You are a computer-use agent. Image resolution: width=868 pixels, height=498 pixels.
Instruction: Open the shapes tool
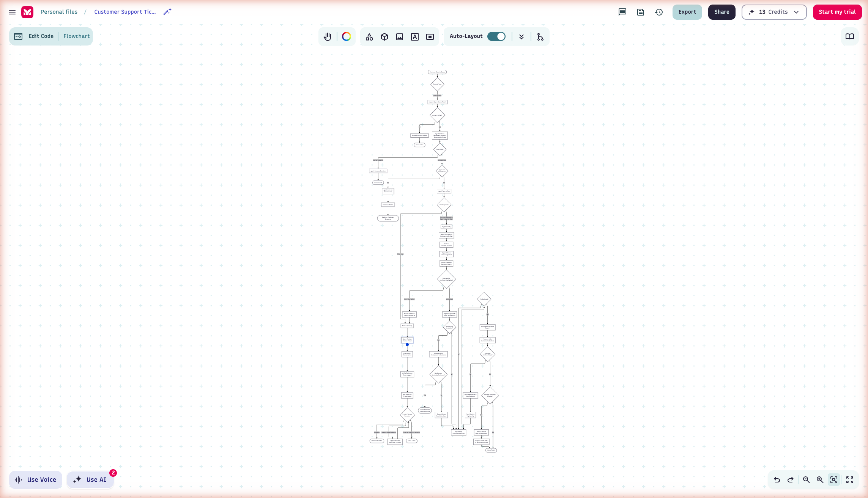(369, 37)
